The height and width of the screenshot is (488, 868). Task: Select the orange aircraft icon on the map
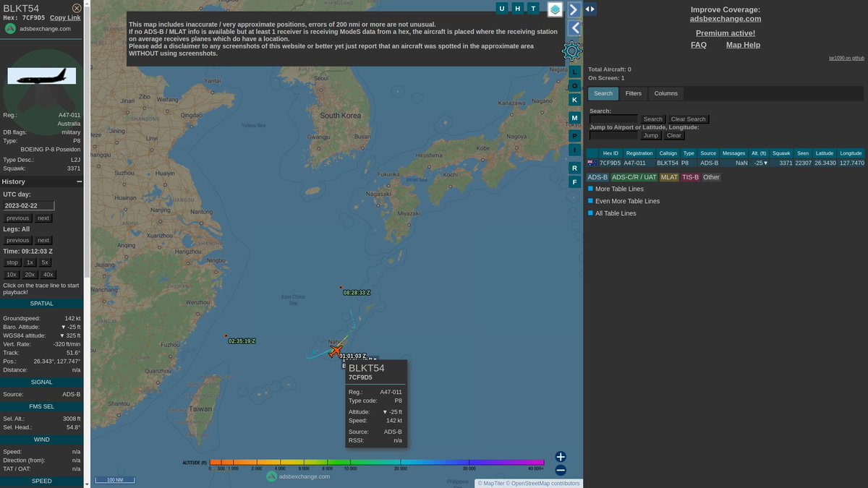pyautogui.click(x=335, y=351)
